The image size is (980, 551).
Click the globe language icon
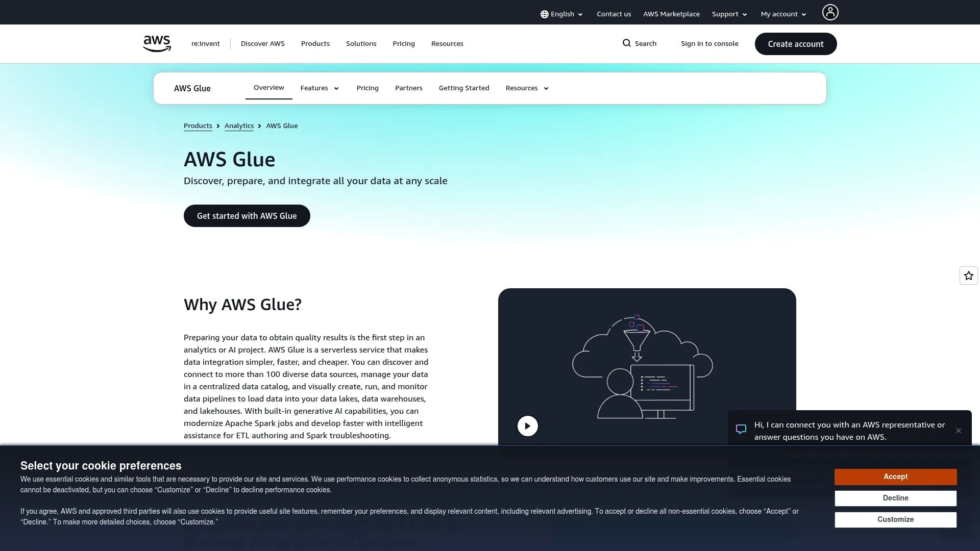click(545, 14)
